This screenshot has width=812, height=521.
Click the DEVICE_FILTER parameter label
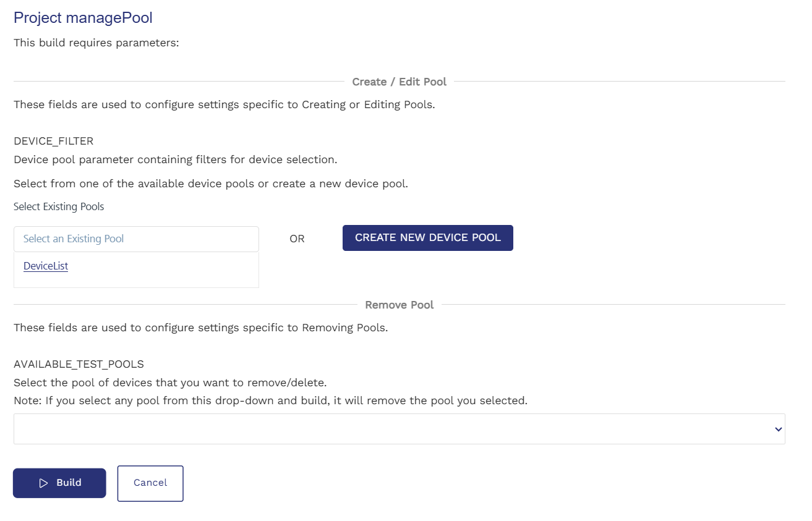point(53,141)
